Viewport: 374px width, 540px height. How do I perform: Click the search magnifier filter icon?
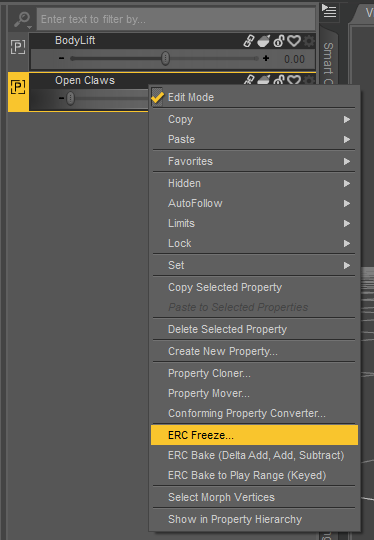(x=23, y=19)
